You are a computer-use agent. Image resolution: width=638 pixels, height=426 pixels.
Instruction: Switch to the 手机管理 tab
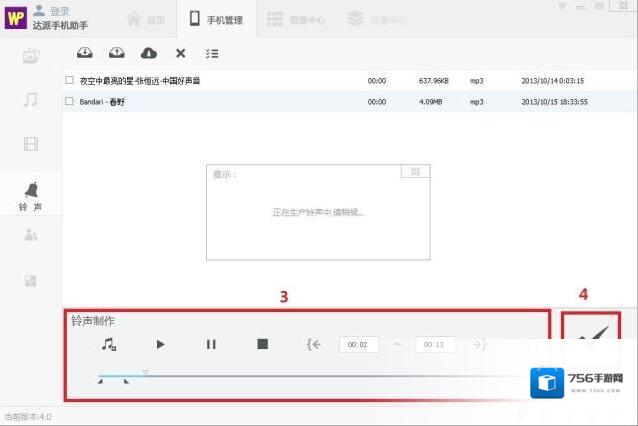pyautogui.click(x=216, y=18)
